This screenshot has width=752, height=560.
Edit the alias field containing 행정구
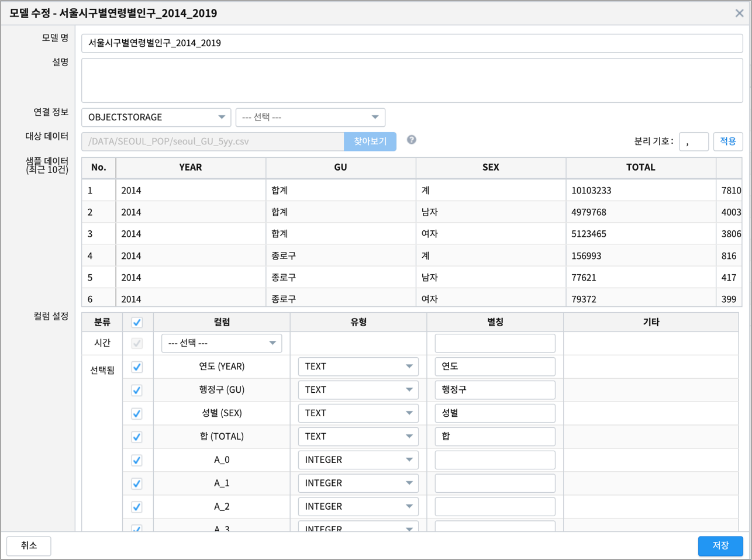point(495,390)
